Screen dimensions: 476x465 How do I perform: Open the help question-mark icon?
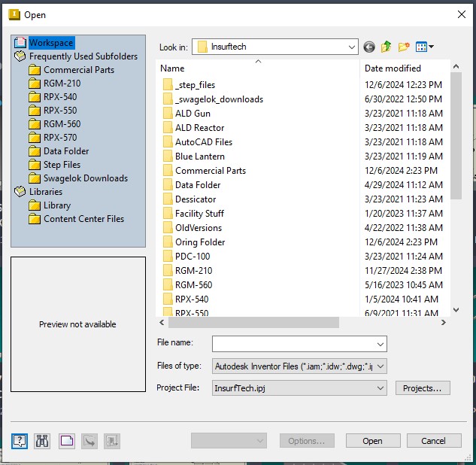(20, 441)
